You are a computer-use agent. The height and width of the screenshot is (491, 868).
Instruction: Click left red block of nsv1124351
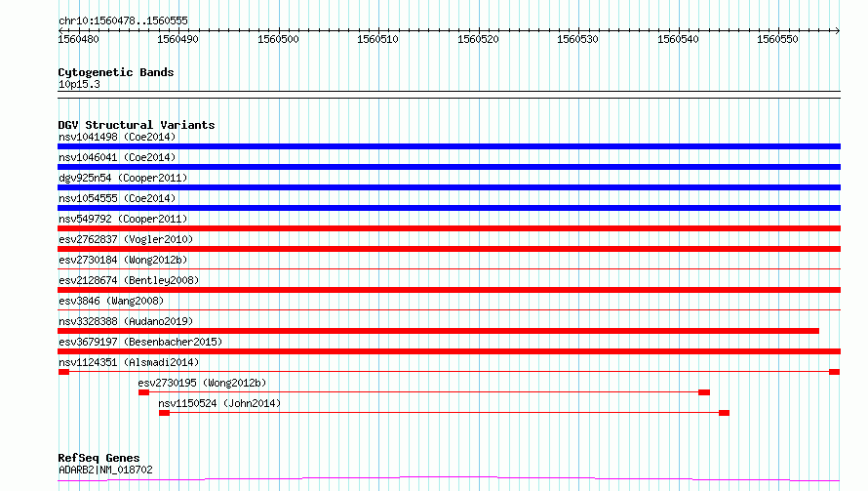[63, 372]
